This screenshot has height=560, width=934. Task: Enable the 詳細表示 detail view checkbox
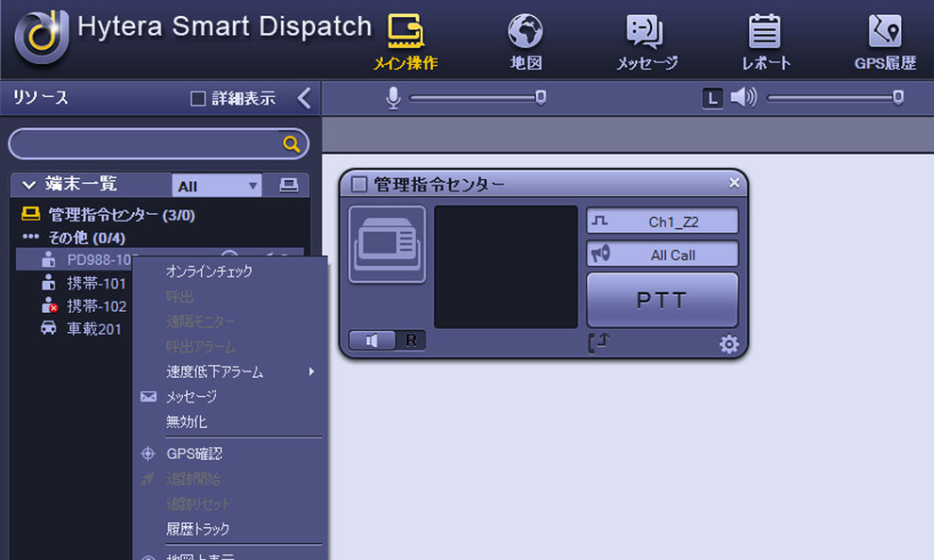point(198,98)
